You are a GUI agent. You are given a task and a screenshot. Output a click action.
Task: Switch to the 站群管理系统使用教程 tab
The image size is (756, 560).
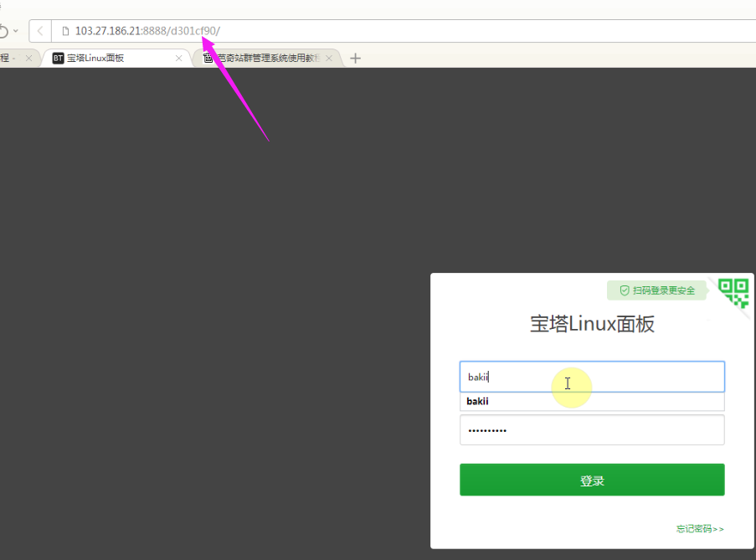tap(268, 59)
